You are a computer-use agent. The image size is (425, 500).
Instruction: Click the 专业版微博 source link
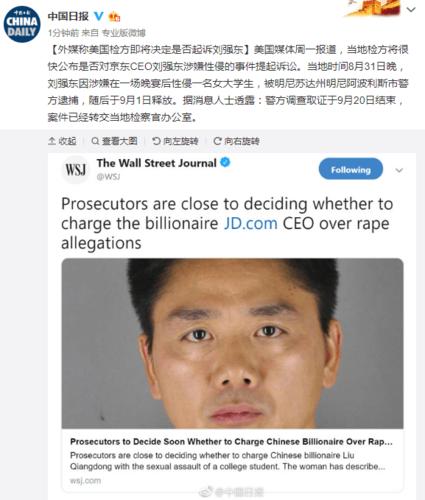point(123,33)
